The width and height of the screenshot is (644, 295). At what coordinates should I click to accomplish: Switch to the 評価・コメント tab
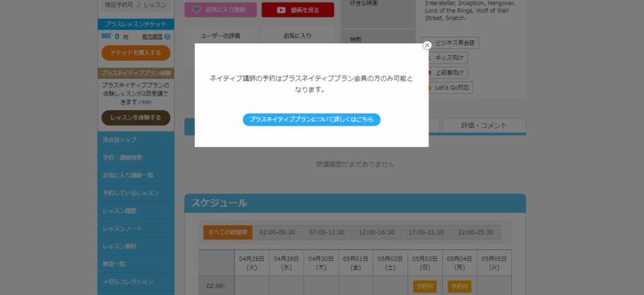(x=485, y=125)
